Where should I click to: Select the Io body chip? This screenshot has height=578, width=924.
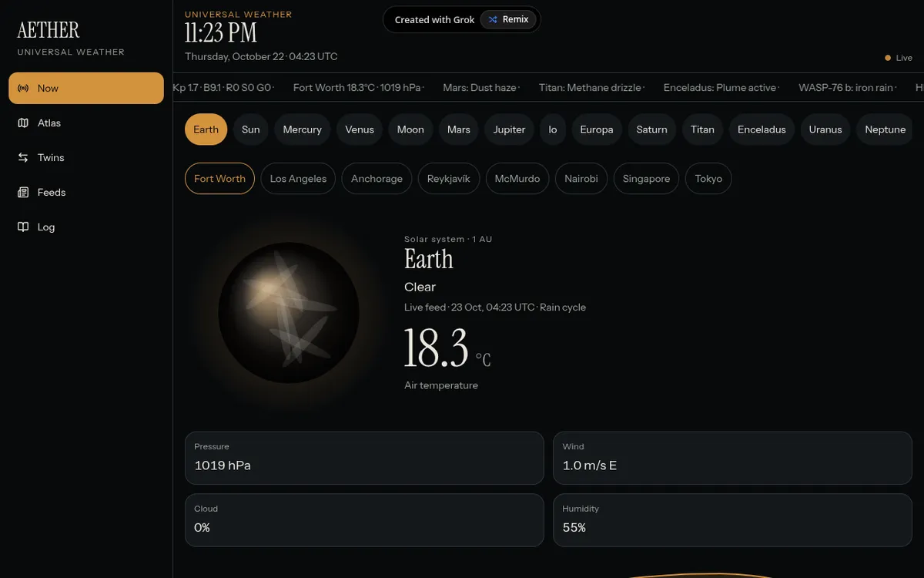coord(553,129)
